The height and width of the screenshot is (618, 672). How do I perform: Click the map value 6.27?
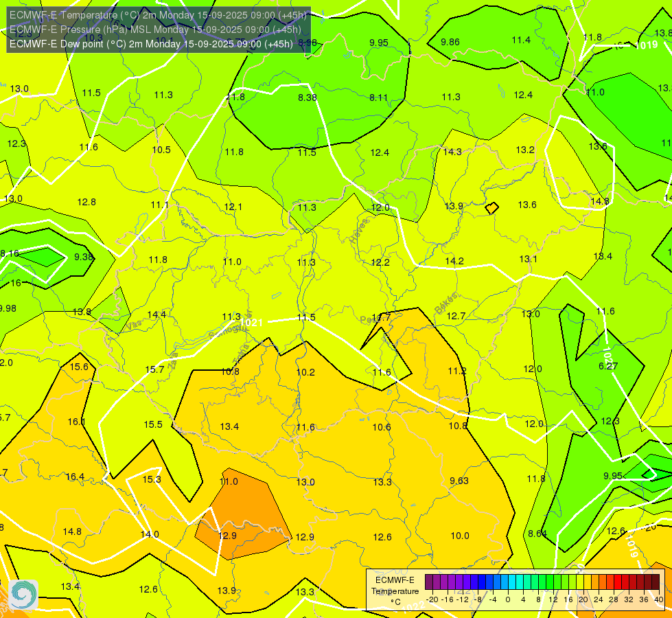click(608, 366)
